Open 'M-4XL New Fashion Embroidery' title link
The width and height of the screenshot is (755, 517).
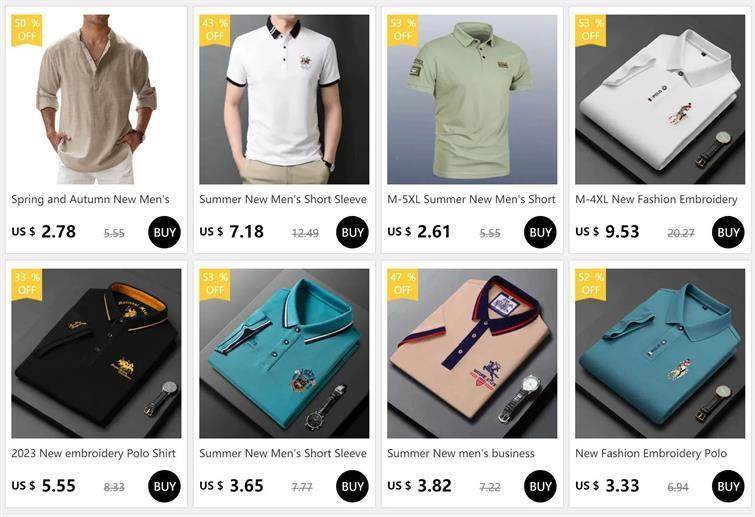tap(656, 199)
